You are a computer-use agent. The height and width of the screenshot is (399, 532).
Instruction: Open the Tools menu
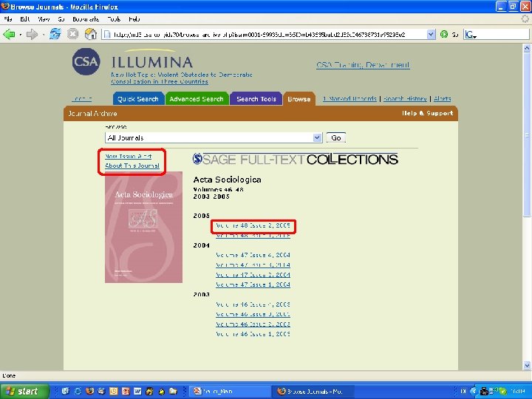click(x=114, y=19)
